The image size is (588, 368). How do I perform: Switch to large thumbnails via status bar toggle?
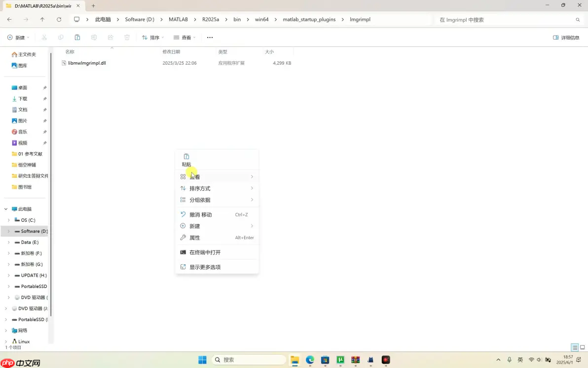tap(583, 347)
